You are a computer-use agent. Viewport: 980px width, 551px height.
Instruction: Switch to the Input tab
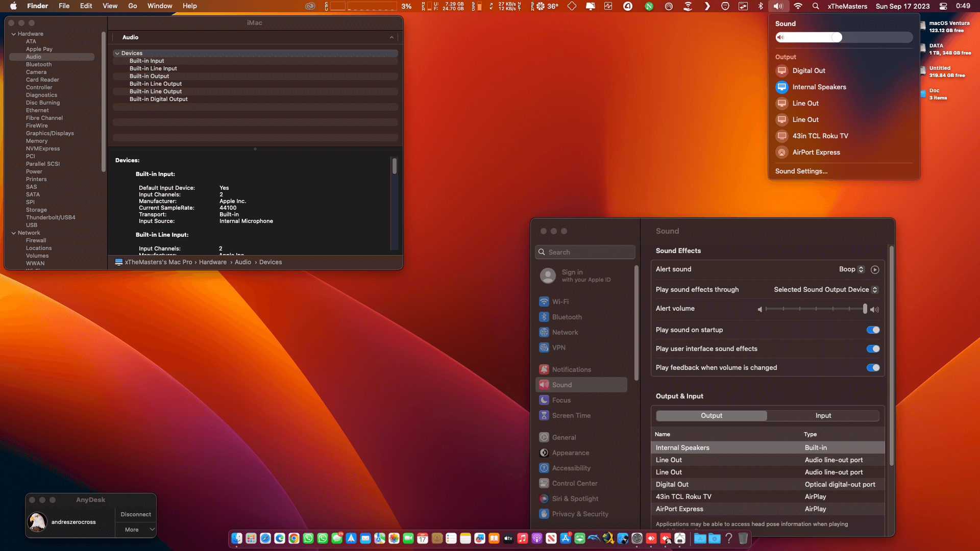click(x=823, y=416)
